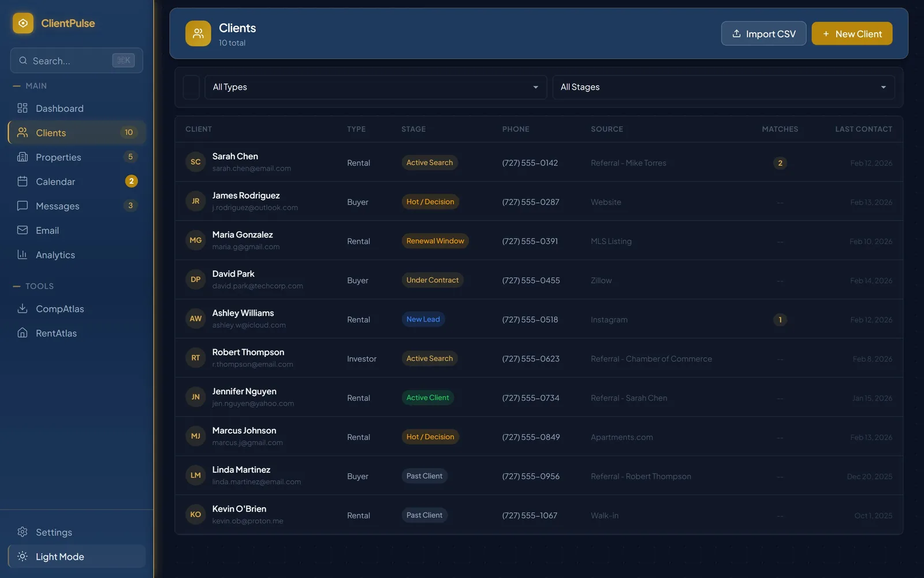Click the Dashboard grid icon
The width and height of the screenshot is (924, 578).
coord(23,108)
